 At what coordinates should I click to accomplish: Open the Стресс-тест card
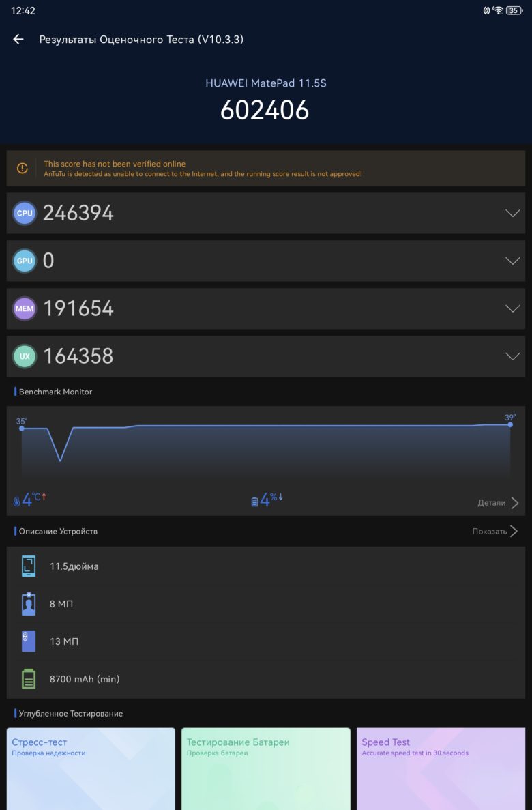click(91, 768)
